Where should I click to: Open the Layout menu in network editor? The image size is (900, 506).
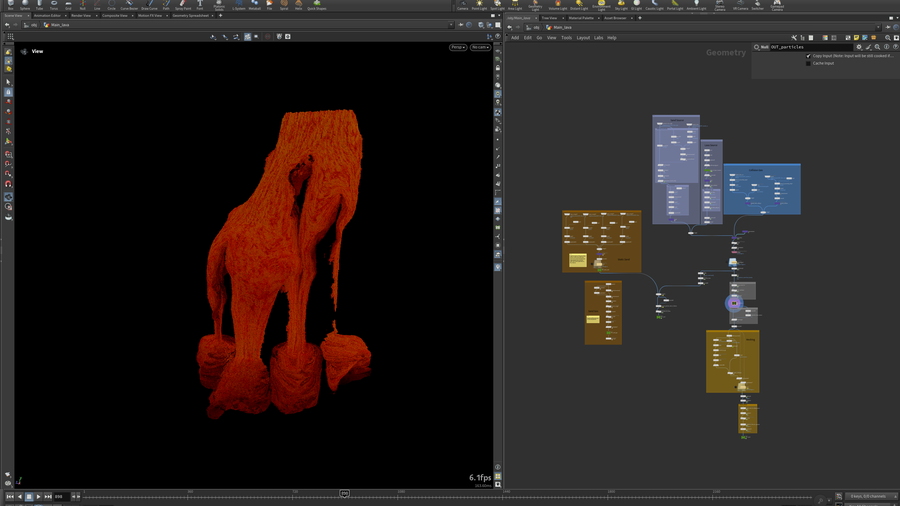(582, 38)
